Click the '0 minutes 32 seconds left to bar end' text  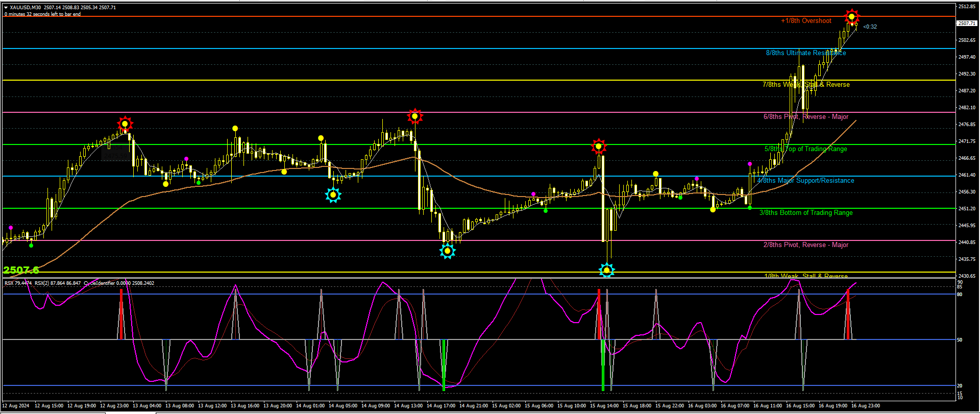coord(42,14)
